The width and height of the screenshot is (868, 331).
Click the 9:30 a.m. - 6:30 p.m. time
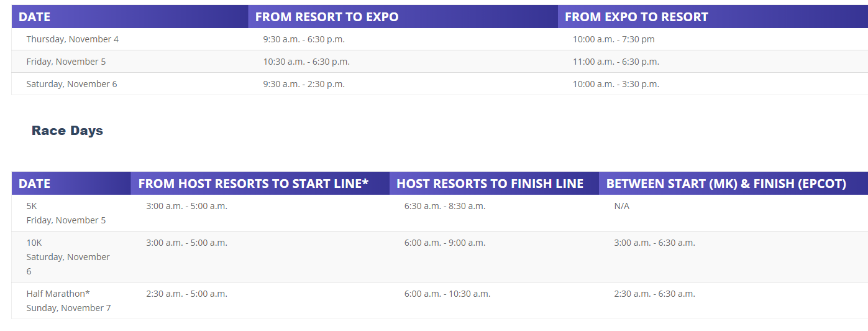coord(303,39)
